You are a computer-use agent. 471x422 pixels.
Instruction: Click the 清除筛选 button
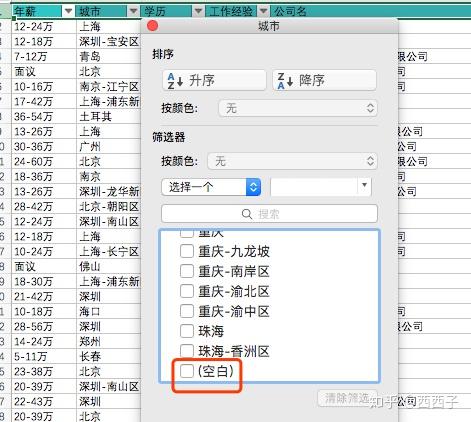[347, 398]
